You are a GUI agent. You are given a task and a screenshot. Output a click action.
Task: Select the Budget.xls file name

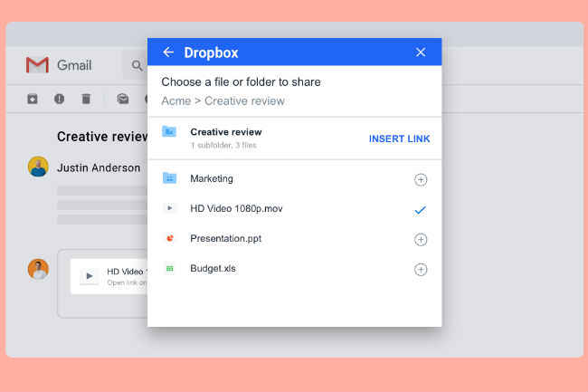(x=213, y=269)
